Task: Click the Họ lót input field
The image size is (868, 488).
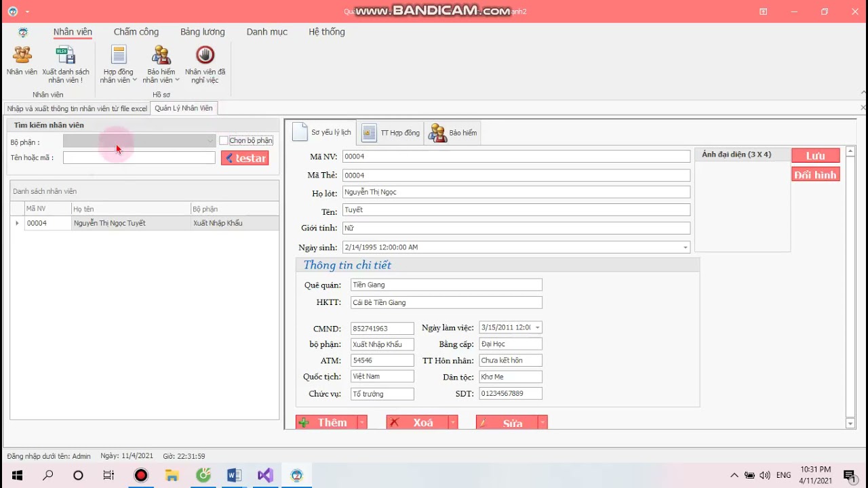Action: (x=516, y=192)
